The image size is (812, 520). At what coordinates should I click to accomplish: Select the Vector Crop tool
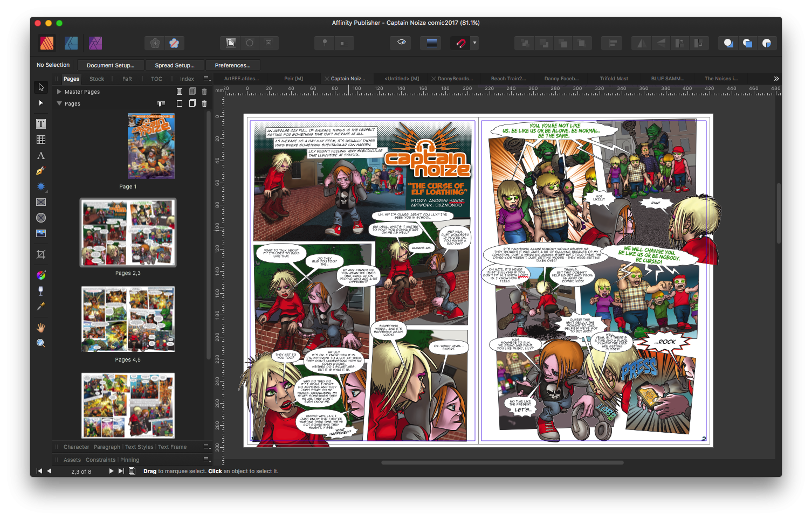(41, 254)
